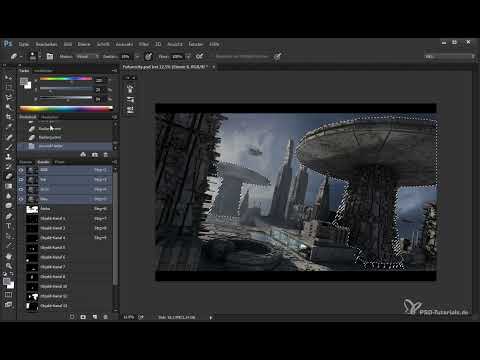Switch to the Farbfelder tab
This screenshot has height=360, width=480.
(x=43, y=71)
